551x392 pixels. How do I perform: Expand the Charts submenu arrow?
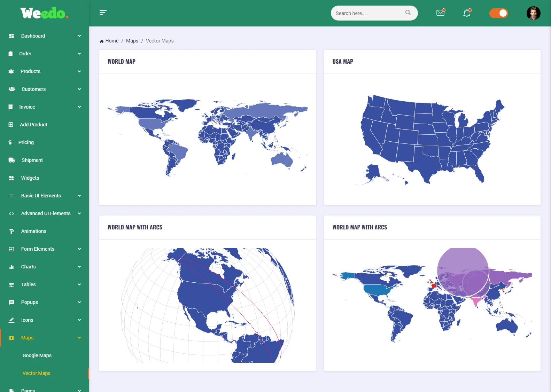[79, 267]
